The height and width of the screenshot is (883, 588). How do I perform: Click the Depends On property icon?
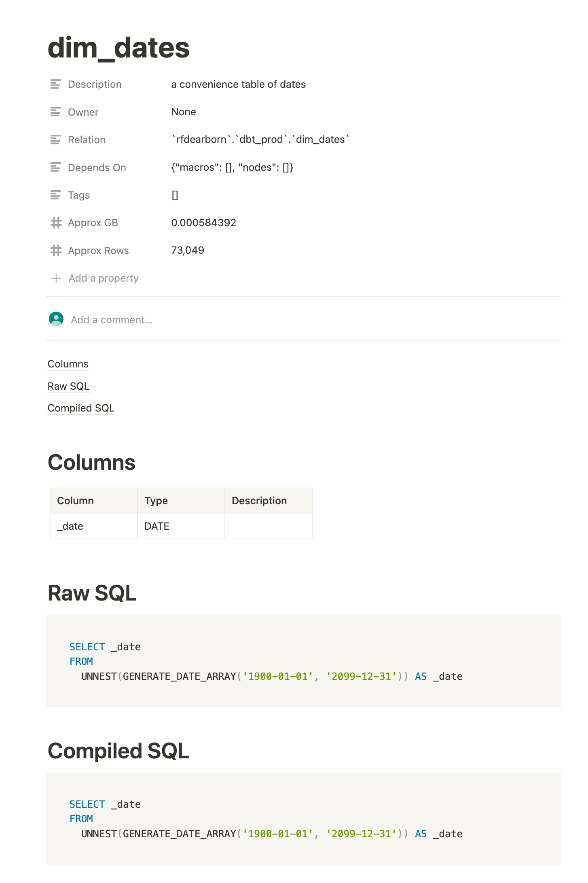(55, 167)
